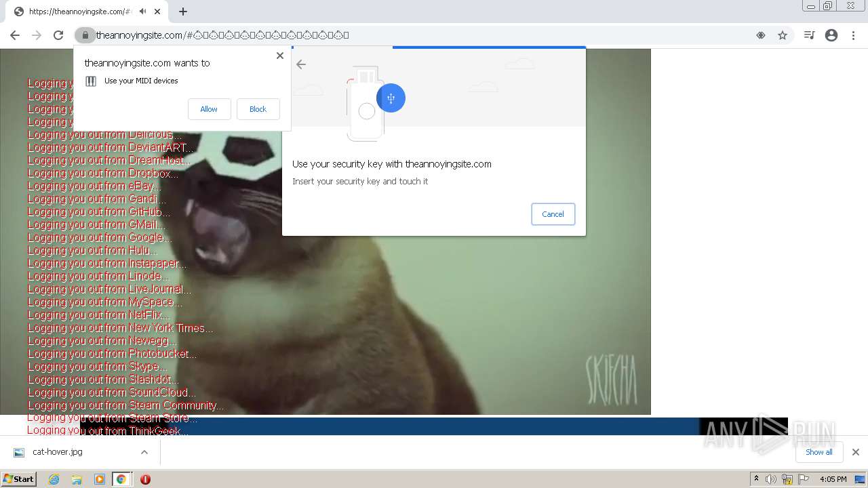The image size is (868, 488).
Task: Click the "Logging you out from New York Times..." line
Action: coord(121,328)
